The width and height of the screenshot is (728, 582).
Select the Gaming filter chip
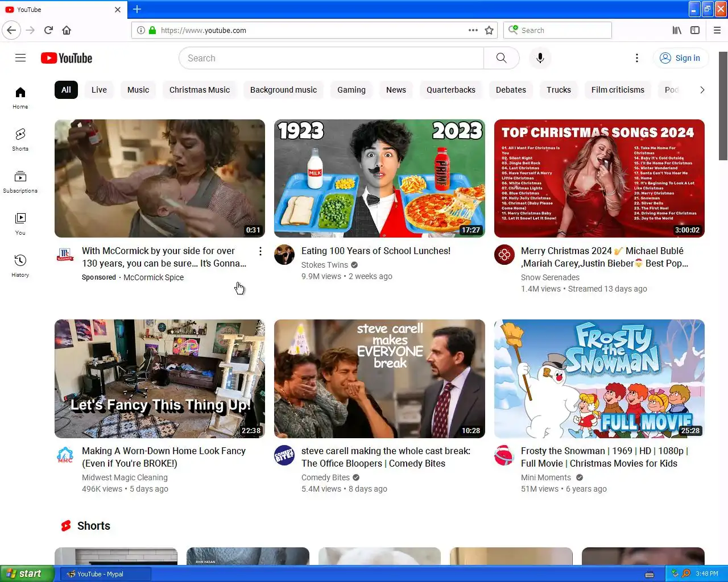tap(351, 90)
